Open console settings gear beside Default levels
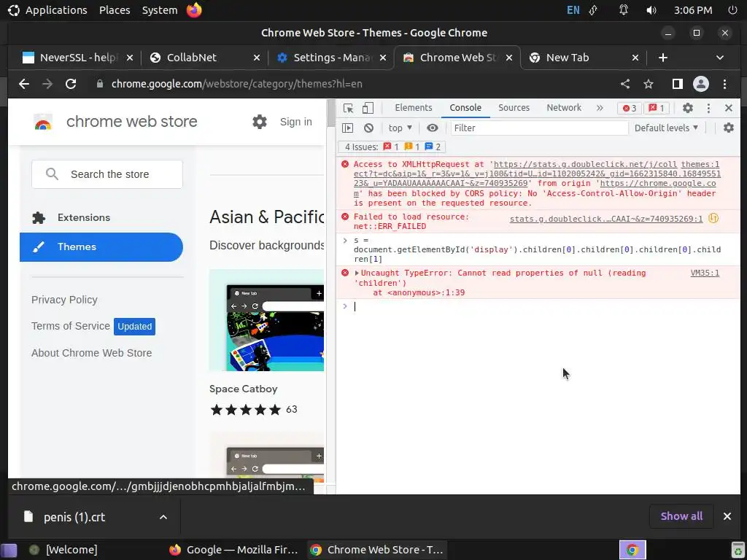This screenshot has width=747, height=560. click(729, 128)
